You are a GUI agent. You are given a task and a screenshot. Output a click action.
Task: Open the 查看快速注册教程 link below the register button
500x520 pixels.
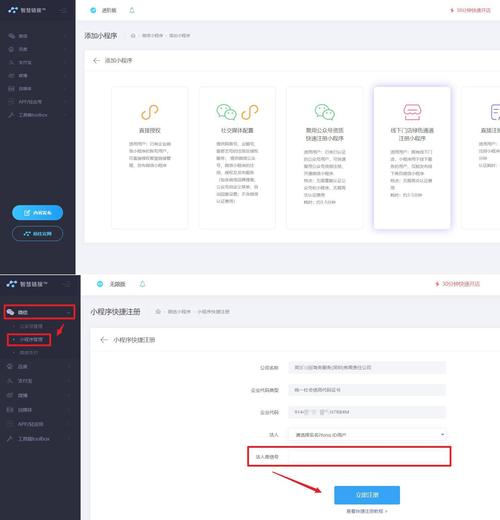(367, 511)
